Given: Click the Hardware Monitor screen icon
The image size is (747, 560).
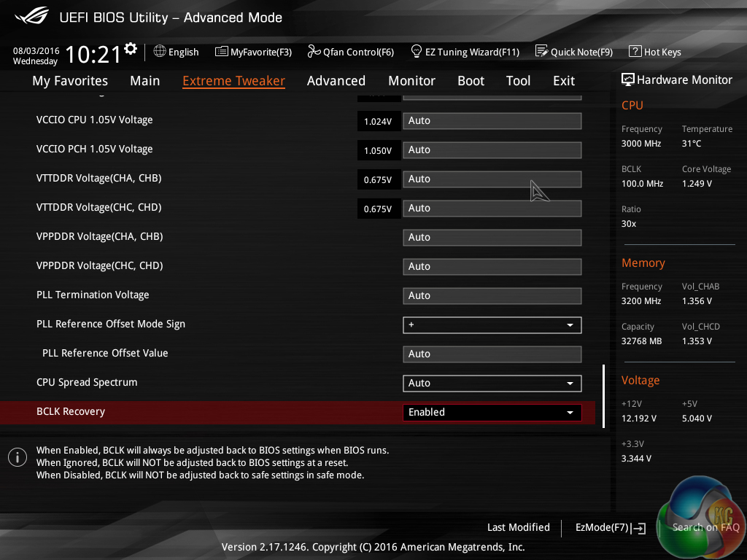Looking at the screenshot, I should pyautogui.click(x=628, y=79).
